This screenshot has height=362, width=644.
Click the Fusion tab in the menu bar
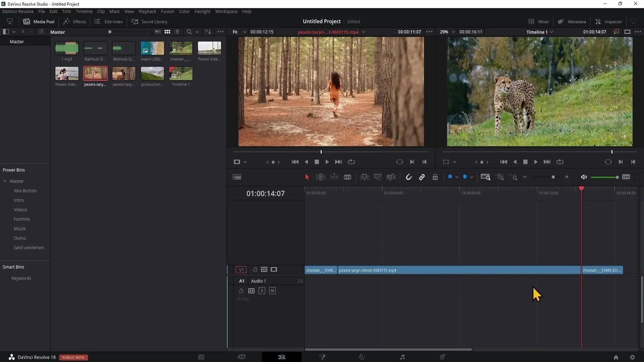167,11
